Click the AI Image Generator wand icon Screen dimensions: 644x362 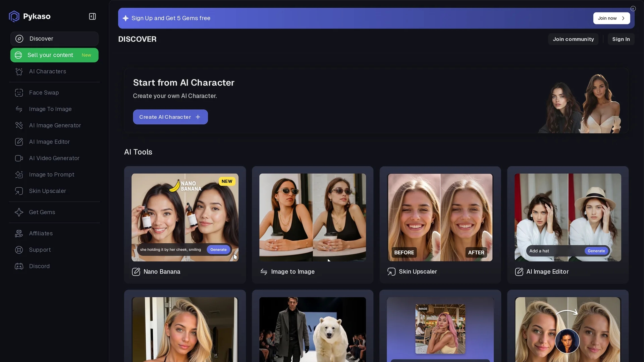point(19,126)
